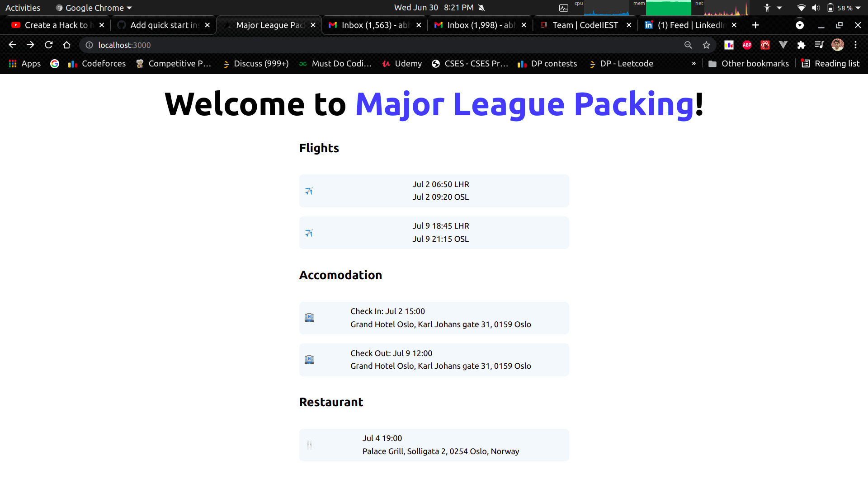Click the clock Wed Jun 30 8:21 PM
This screenshot has height=488, width=868.
[434, 8]
